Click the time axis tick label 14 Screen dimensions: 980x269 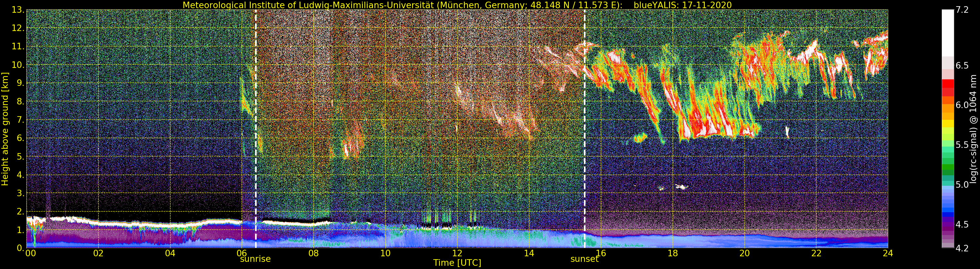[x=529, y=253]
